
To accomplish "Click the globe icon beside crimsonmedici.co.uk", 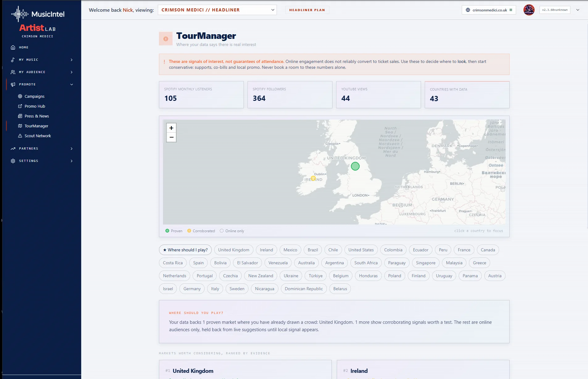I will point(468,10).
